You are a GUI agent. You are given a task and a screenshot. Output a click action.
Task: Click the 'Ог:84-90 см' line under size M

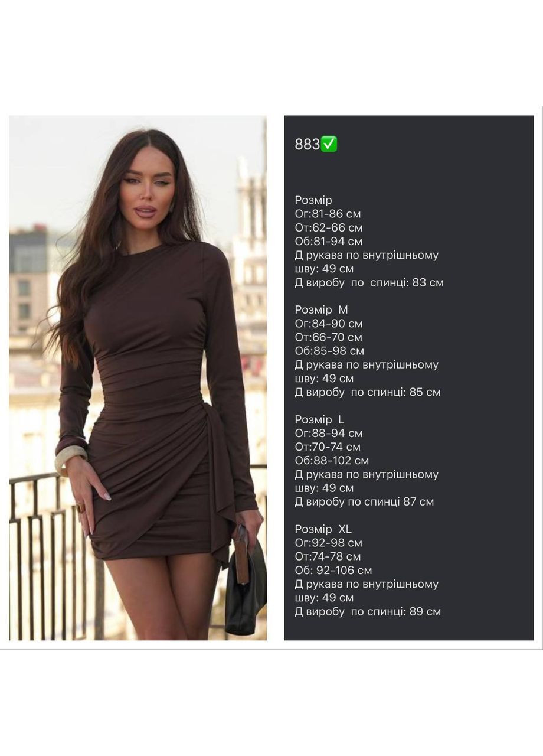click(x=329, y=324)
